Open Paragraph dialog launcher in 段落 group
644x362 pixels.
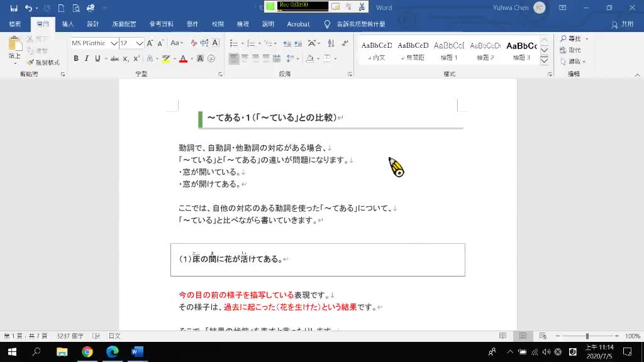(350, 74)
